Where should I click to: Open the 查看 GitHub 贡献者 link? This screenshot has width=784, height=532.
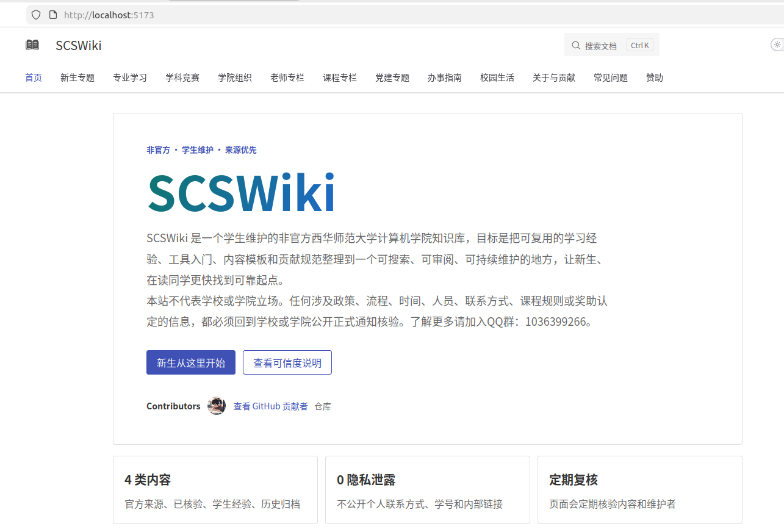pos(271,406)
